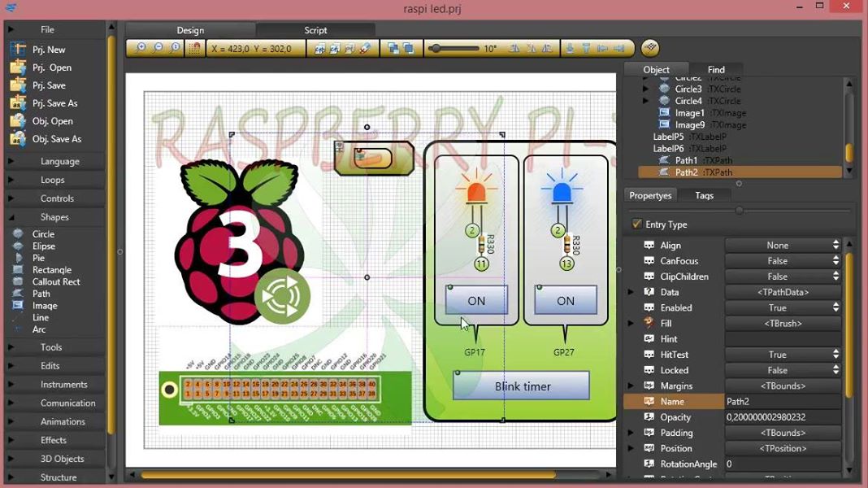This screenshot has height=488, width=868.
Task: Switch to the Script tab
Action: 315,30
